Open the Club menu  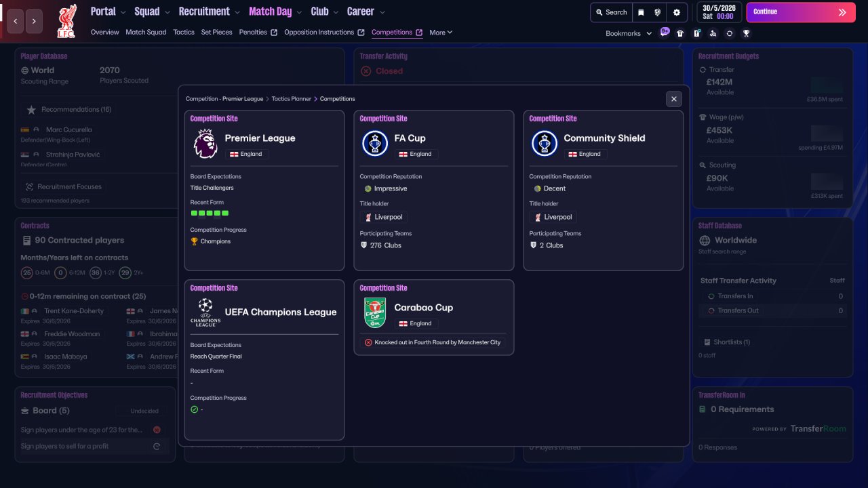pyautogui.click(x=319, y=12)
